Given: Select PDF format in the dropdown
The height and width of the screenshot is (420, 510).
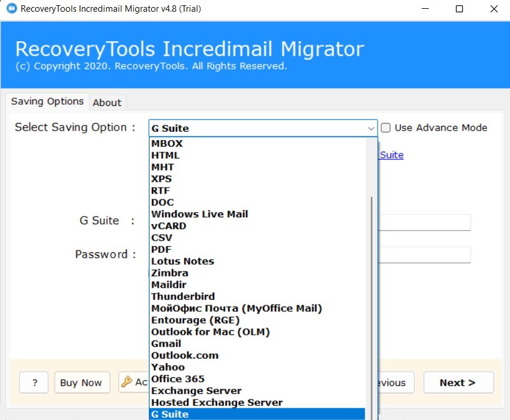Looking at the screenshot, I should point(161,249).
